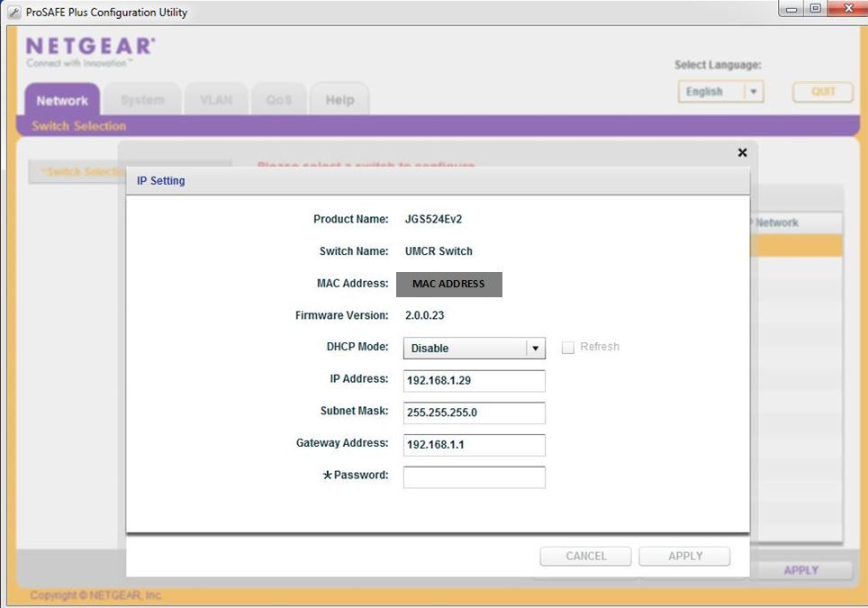The image size is (868, 608).
Task: Click the QUIT button
Action: (x=823, y=92)
